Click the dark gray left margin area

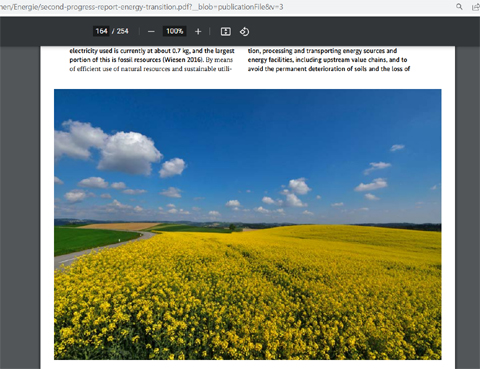tap(20, 207)
